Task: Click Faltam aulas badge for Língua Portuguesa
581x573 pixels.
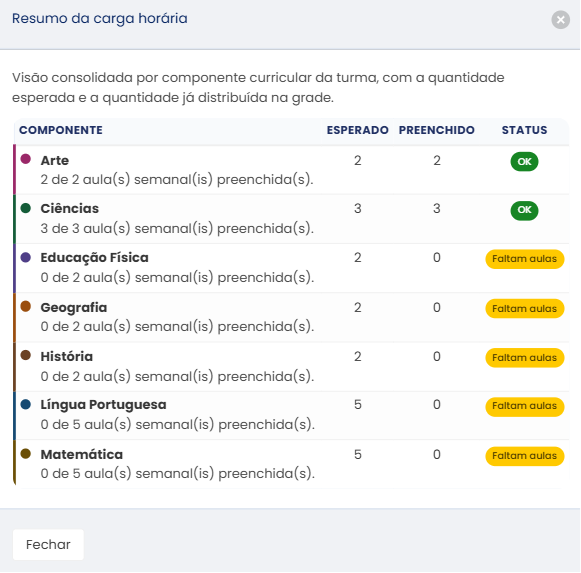Action: pos(525,406)
